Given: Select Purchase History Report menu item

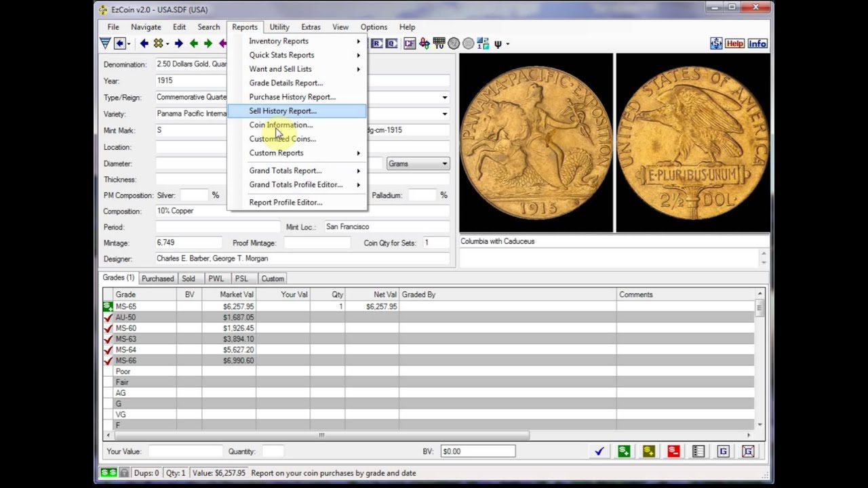Looking at the screenshot, I should coord(297,97).
